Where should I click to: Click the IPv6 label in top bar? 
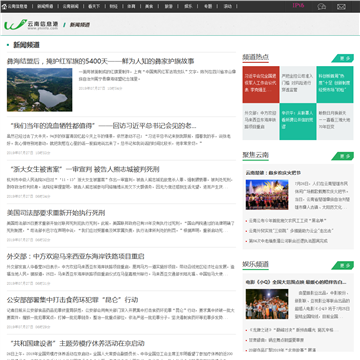(x=298, y=5)
